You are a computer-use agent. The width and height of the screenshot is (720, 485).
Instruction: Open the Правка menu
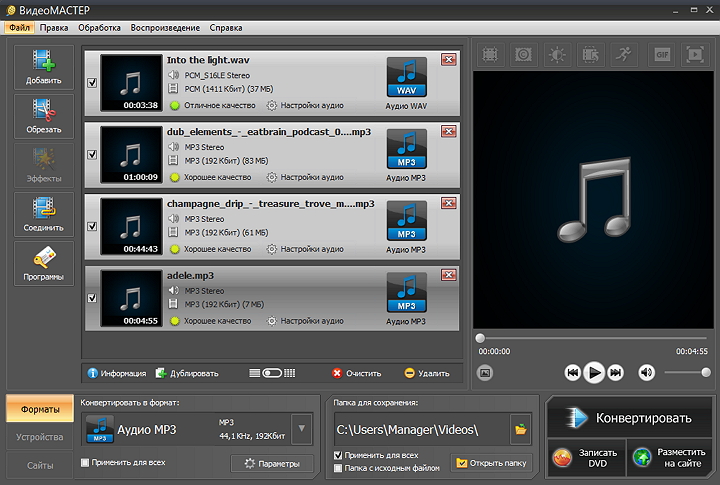point(54,28)
